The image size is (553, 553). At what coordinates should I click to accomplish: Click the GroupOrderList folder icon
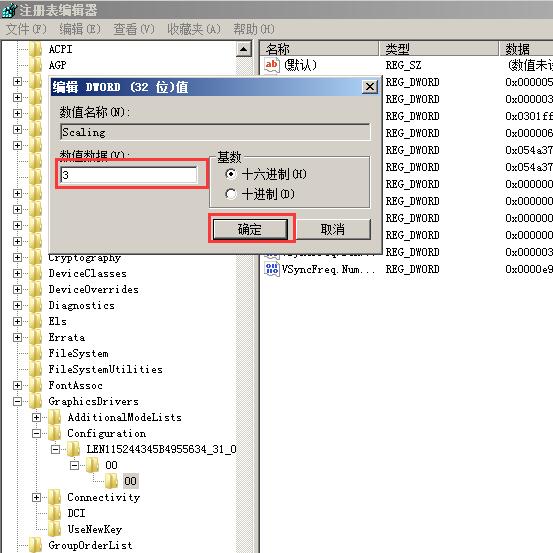[35, 545]
